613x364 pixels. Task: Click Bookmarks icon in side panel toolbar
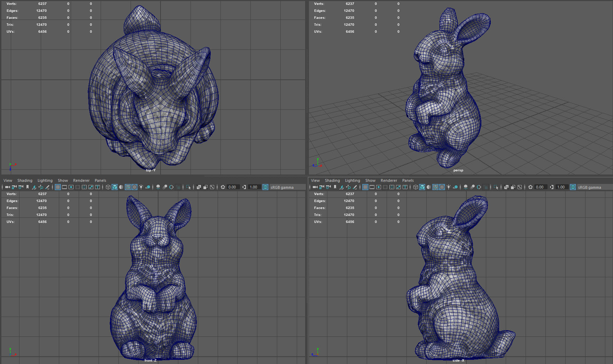[x=335, y=187]
